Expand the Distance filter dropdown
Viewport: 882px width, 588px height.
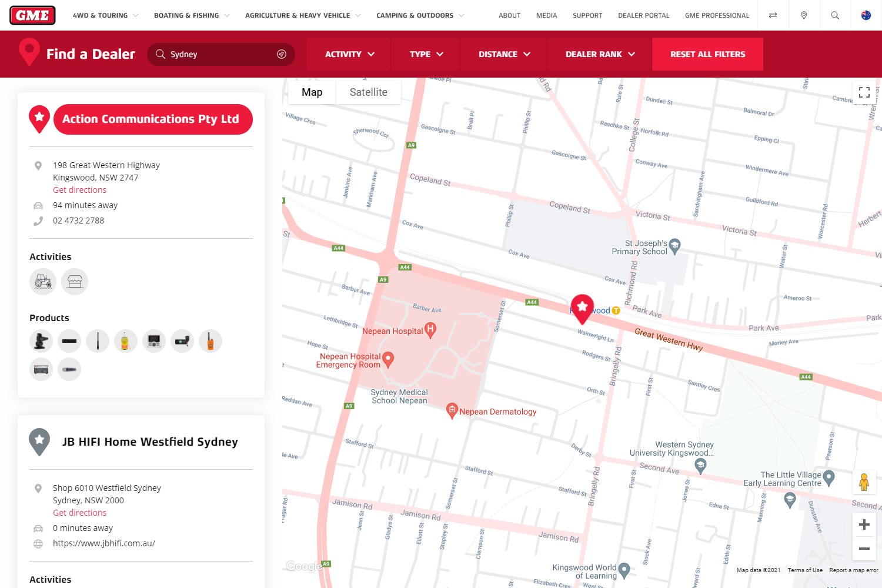[x=504, y=54]
